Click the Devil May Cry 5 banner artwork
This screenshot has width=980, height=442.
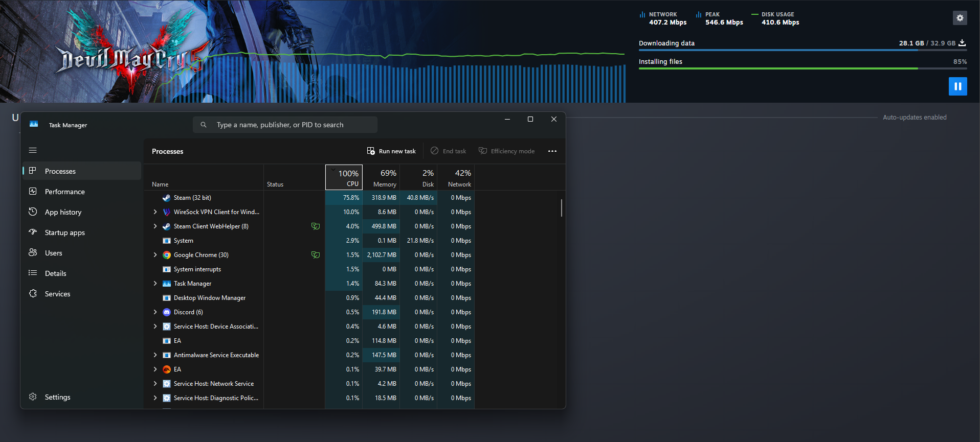pos(312,51)
